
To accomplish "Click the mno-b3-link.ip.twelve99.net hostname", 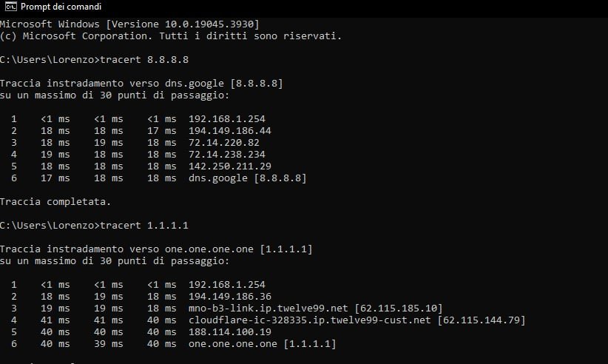I will tap(268, 309).
